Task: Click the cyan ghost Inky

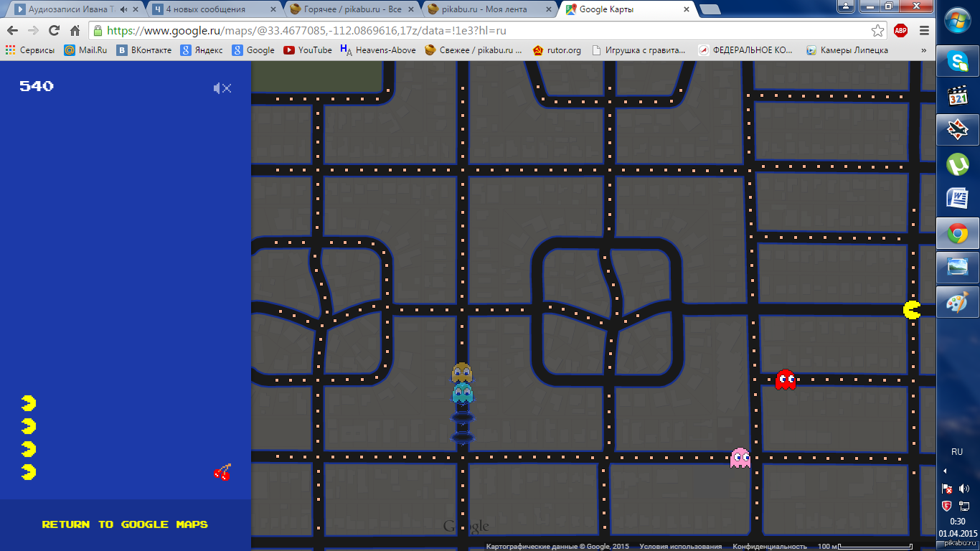Action: 462,392
